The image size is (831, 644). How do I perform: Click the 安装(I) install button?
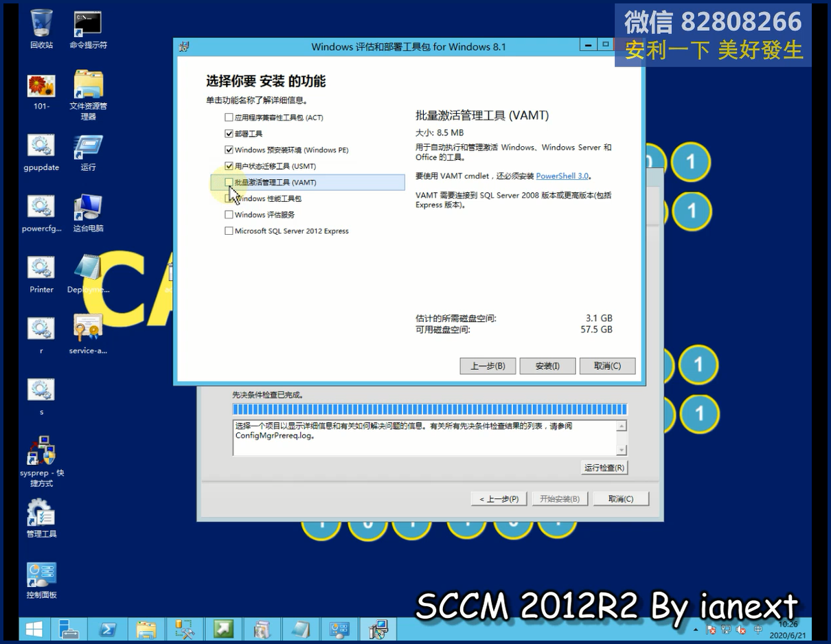pos(547,366)
